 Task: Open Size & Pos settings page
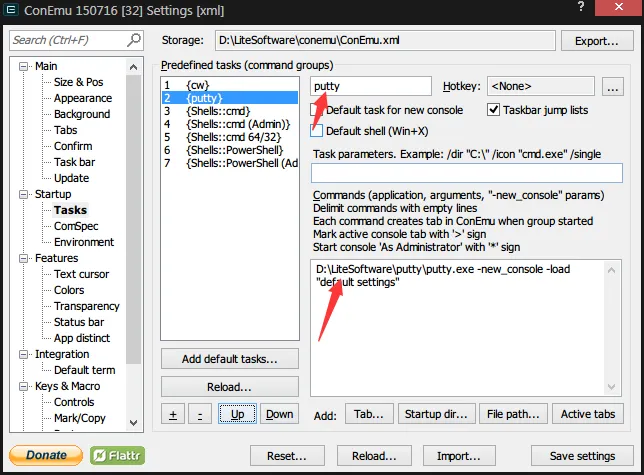tap(78, 82)
